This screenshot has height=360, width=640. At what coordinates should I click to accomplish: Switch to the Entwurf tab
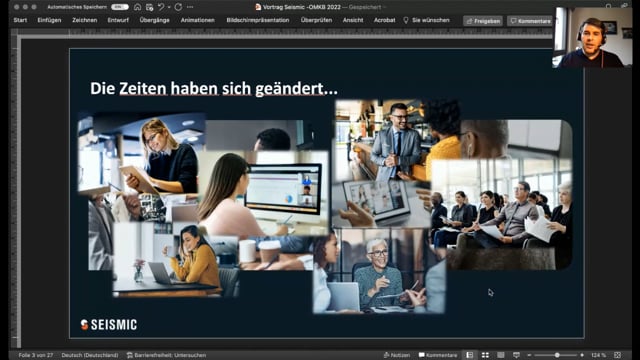(118, 20)
